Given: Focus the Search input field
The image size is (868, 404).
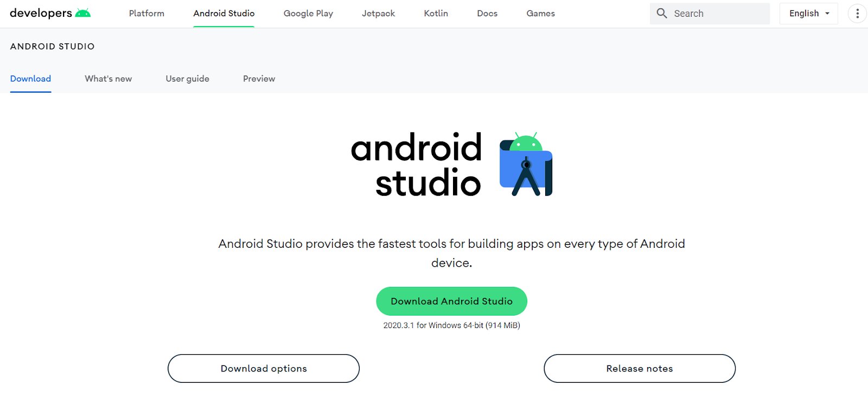Looking at the screenshot, I should click(x=710, y=14).
